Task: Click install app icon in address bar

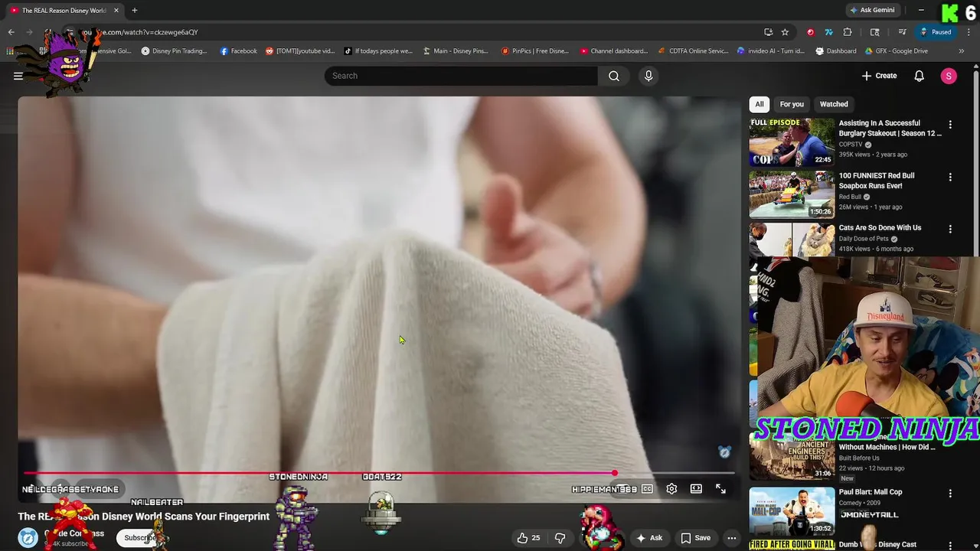Action: click(768, 32)
